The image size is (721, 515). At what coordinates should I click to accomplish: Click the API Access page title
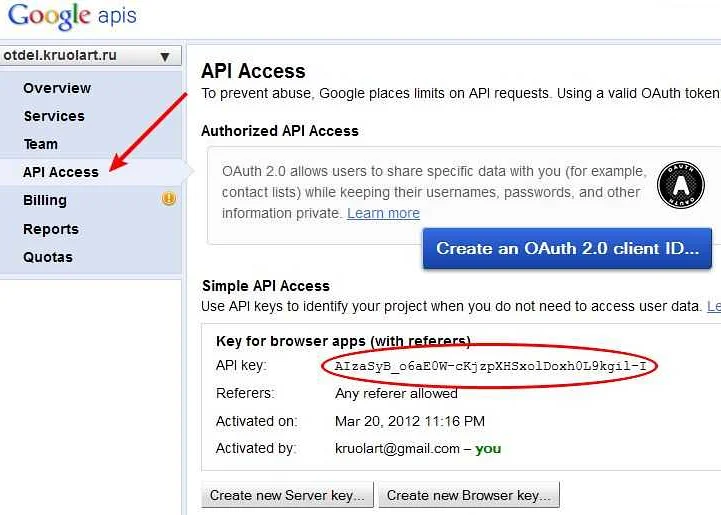coord(253,71)
